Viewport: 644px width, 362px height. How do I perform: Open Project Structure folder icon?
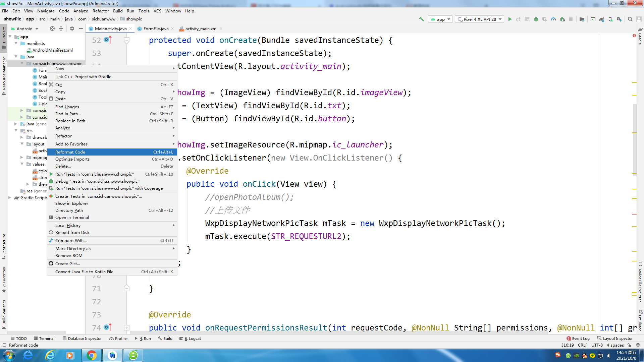(582, 19)
